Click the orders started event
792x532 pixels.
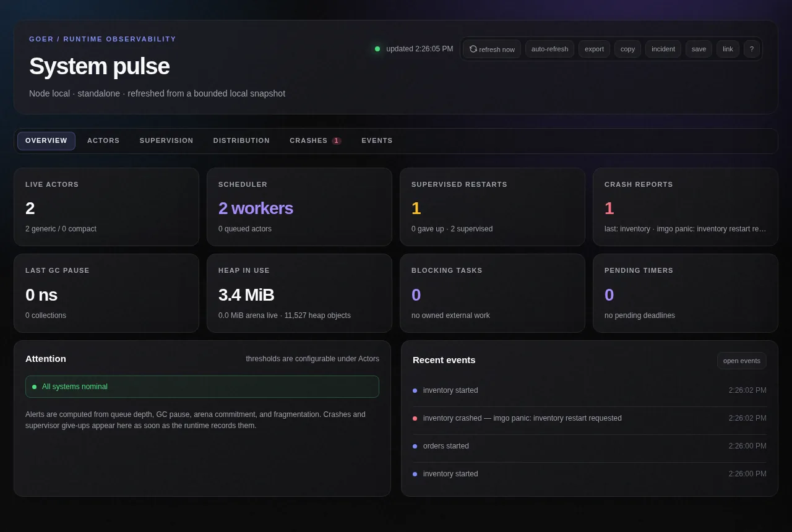(590, 446)
